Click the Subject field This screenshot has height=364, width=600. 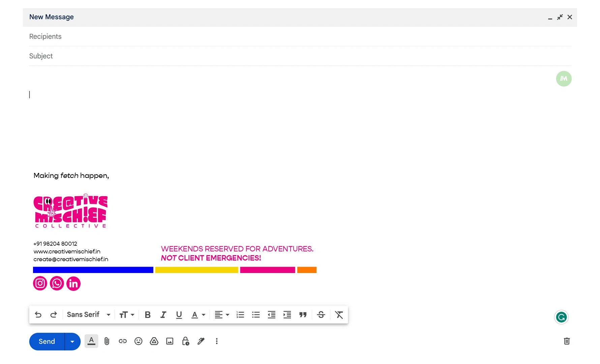tap(300, 56)
